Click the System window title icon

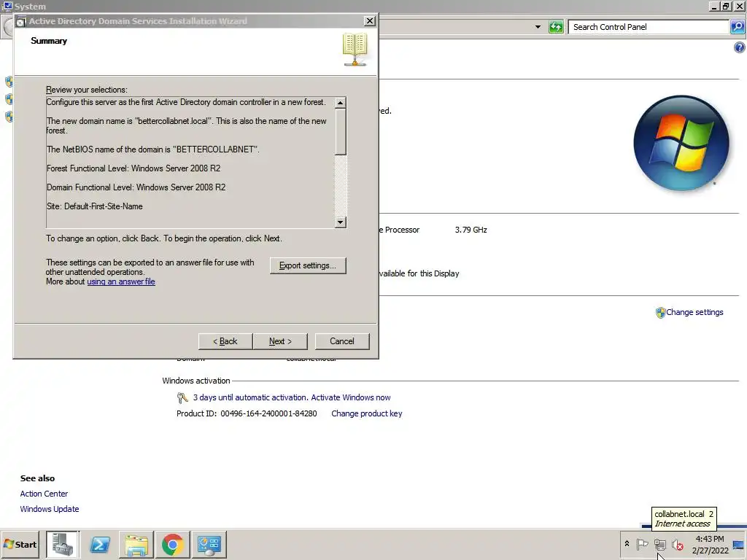[7, 6]
